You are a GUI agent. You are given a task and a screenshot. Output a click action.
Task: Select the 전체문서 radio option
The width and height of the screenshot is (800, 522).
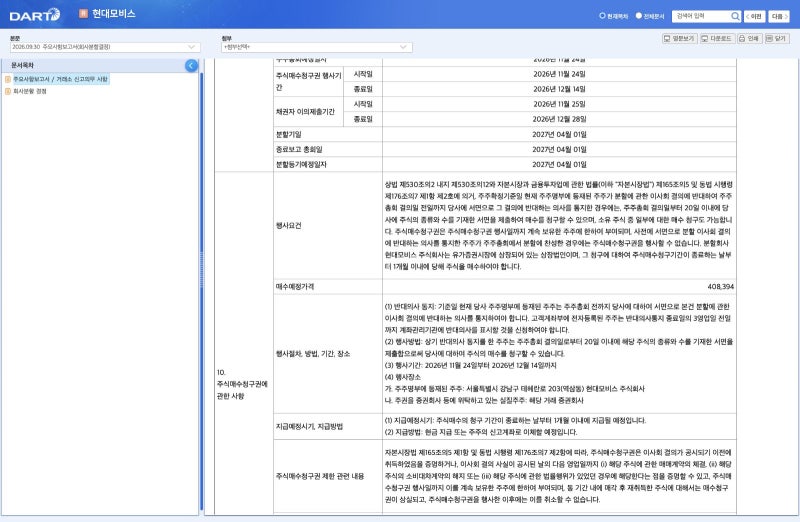638,16
